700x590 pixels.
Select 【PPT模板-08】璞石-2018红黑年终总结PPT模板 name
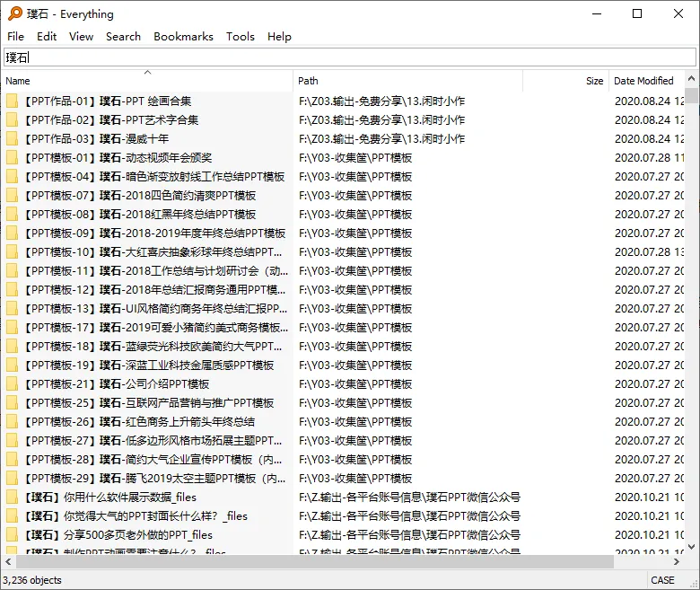point(139,215)
